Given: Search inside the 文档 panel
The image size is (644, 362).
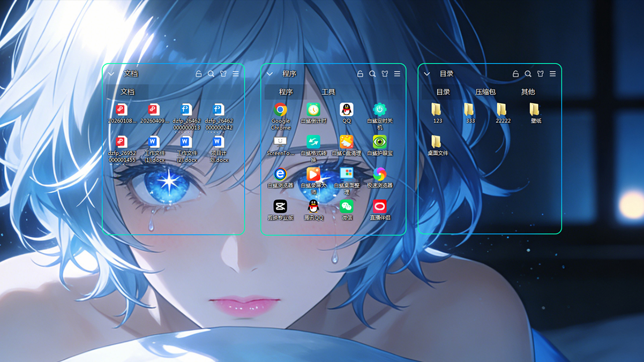Looking at the screenshot, I should pyautogui.click(x=211, y=73).
